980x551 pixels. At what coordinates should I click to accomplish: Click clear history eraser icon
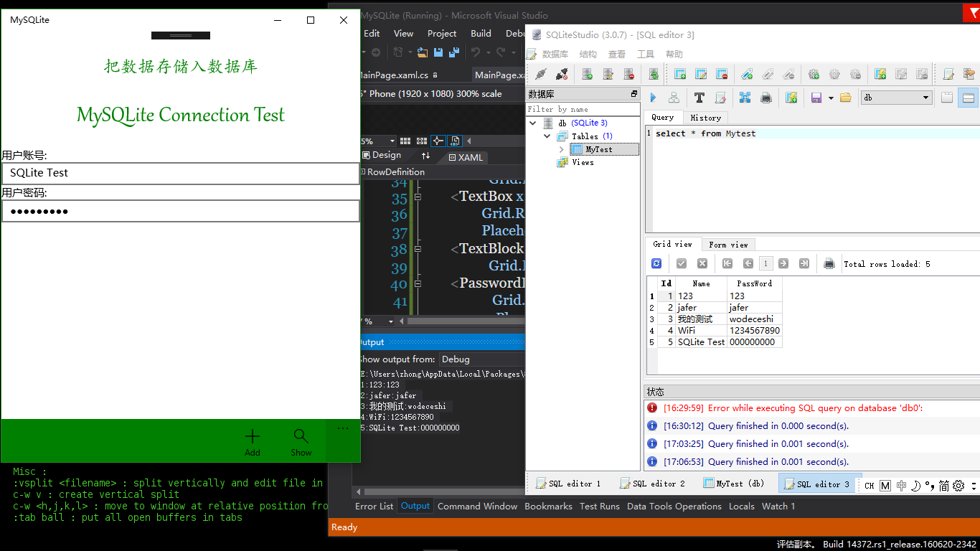tap(720, 98)
